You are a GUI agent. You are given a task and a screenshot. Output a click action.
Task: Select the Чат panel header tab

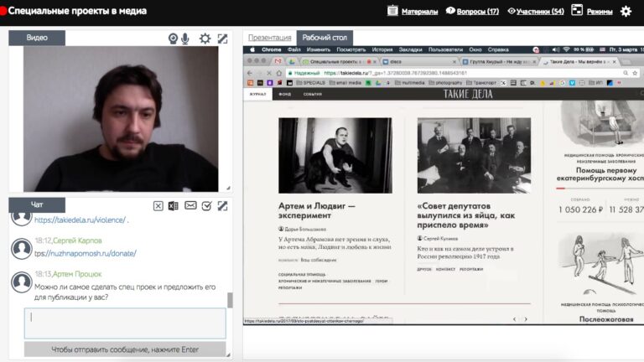tap(37, 204)
